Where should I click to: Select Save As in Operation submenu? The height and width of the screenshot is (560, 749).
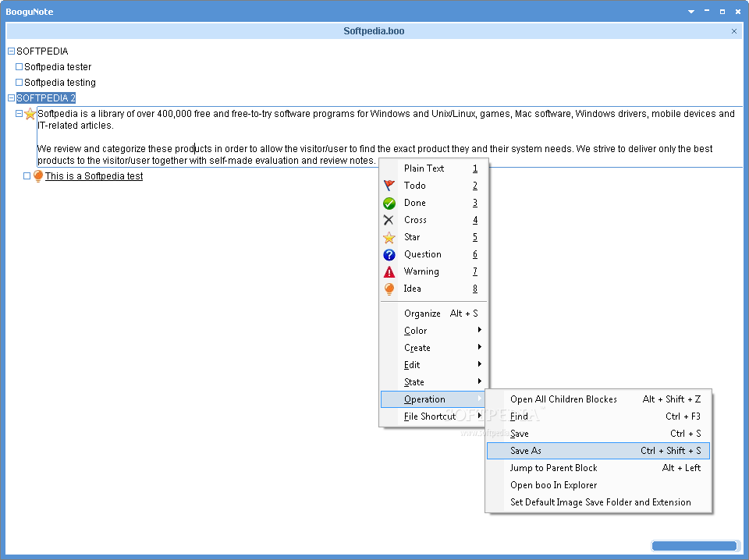pos(598,451)
